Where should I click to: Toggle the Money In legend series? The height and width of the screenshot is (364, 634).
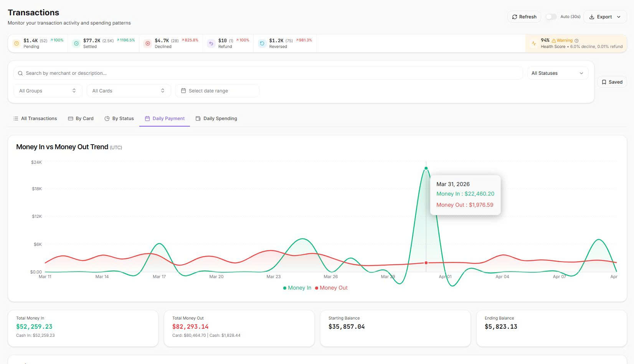[x=297, y=288]
